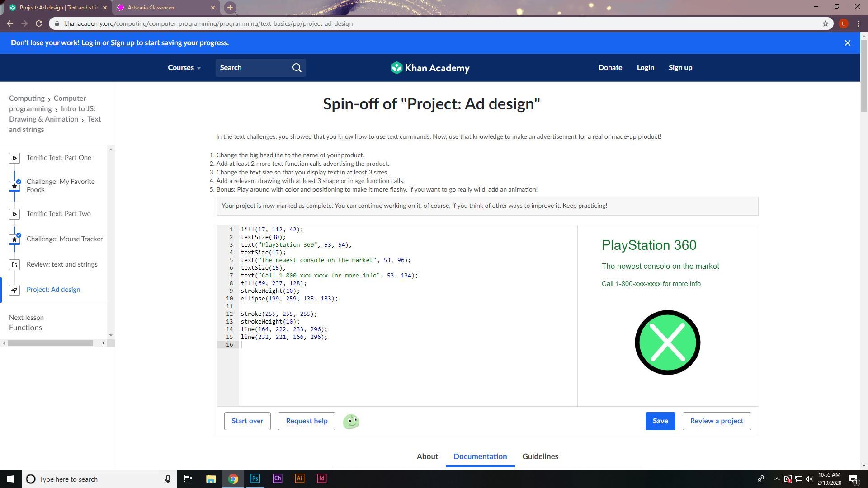
Task: Click the search magnifier icon
Action: point(297,68)
